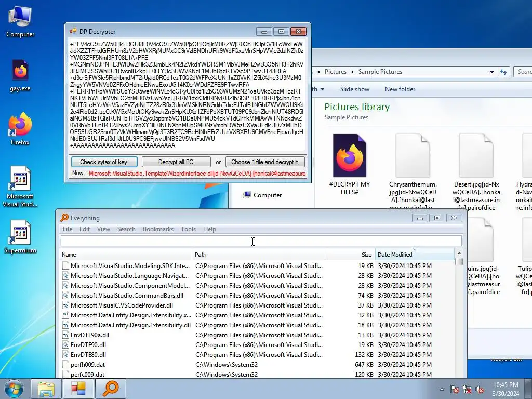Click the Action Center flag tray icon

[x=455, y=390]
